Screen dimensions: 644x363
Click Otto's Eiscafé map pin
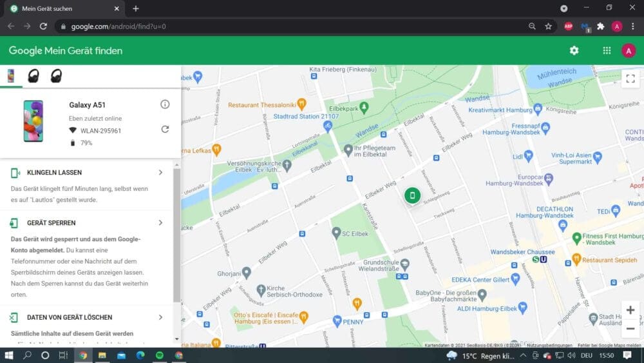coord(303,317)
